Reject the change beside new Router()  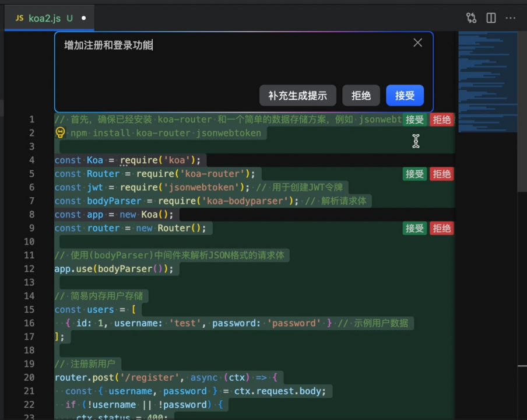(441, 228)
